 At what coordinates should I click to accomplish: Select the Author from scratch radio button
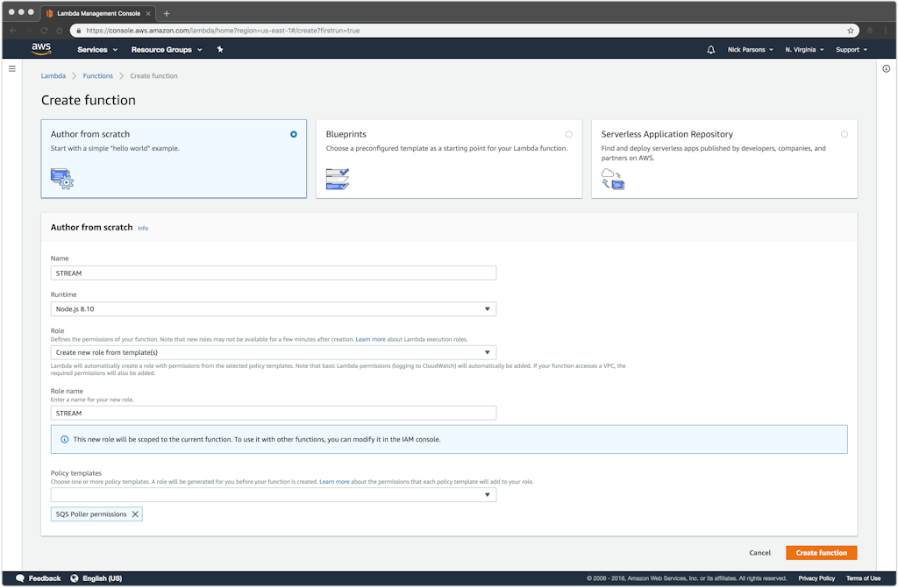[x=293, y=134]
